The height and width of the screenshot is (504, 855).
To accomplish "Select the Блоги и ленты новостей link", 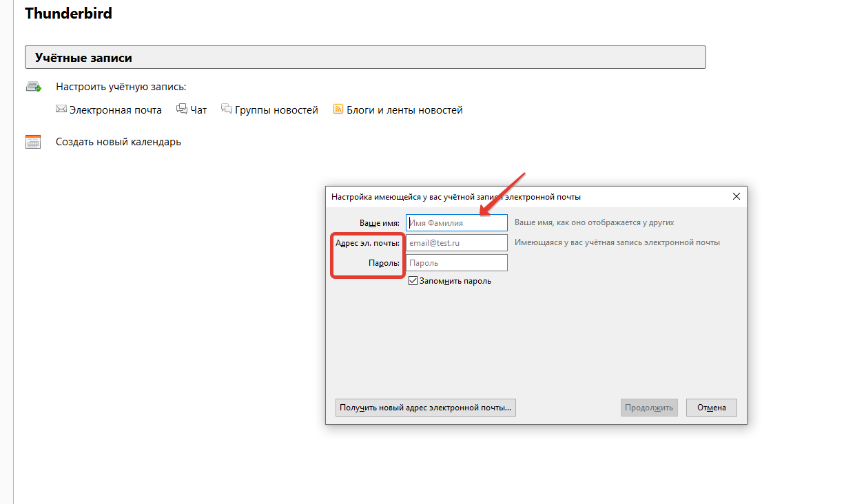I will (x=404, y=110).
